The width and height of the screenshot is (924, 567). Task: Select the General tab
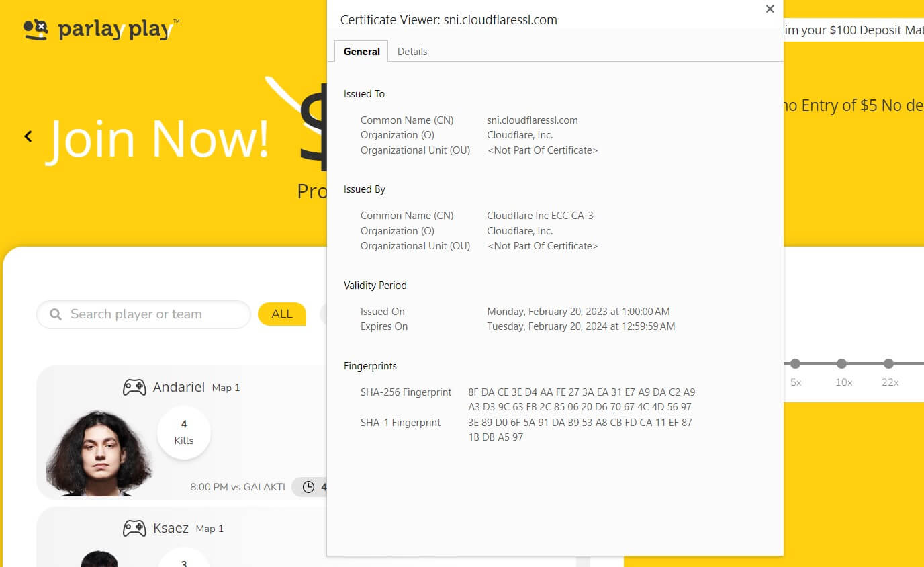[361, 51]
